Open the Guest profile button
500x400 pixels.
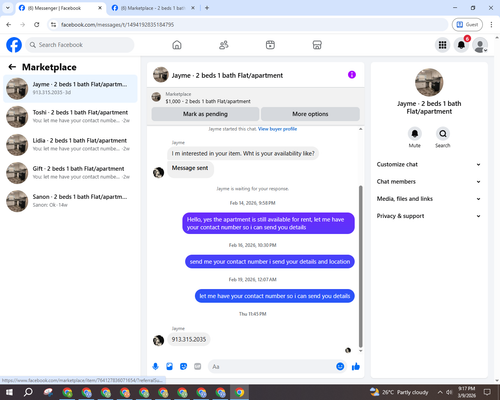pos(467,24)
